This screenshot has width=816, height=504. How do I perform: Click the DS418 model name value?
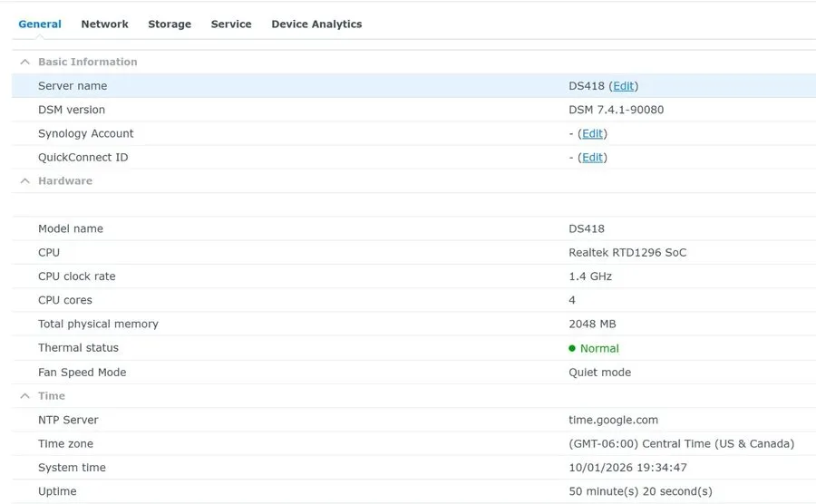click(x=587, y=228)
